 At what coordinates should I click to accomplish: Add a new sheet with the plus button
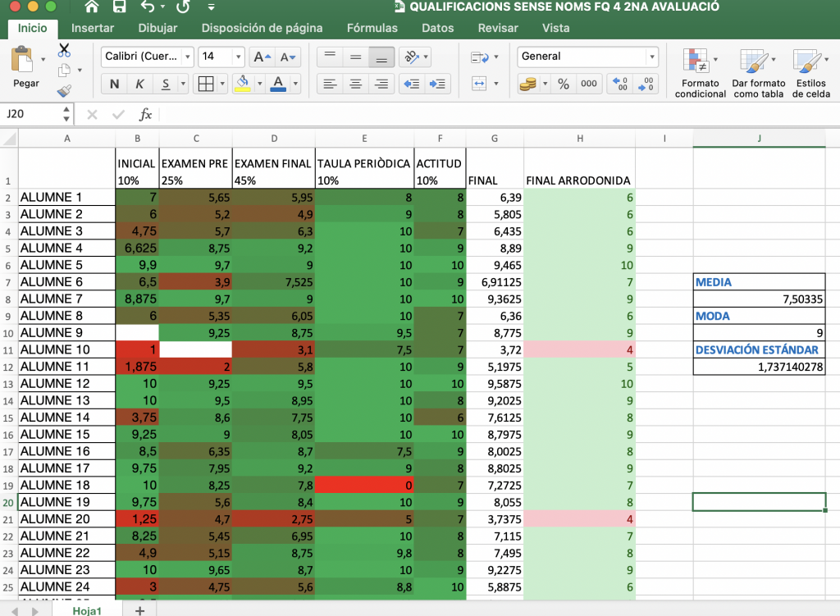pos(139,610)
